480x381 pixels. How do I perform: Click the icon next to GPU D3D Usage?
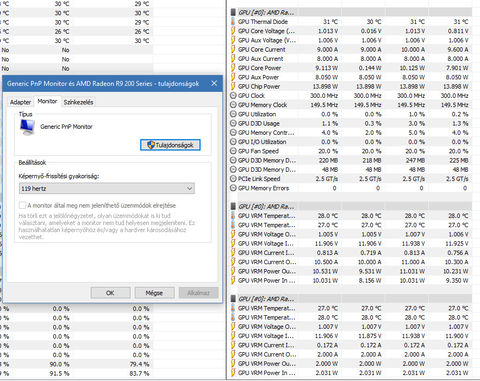pos(233,123)
